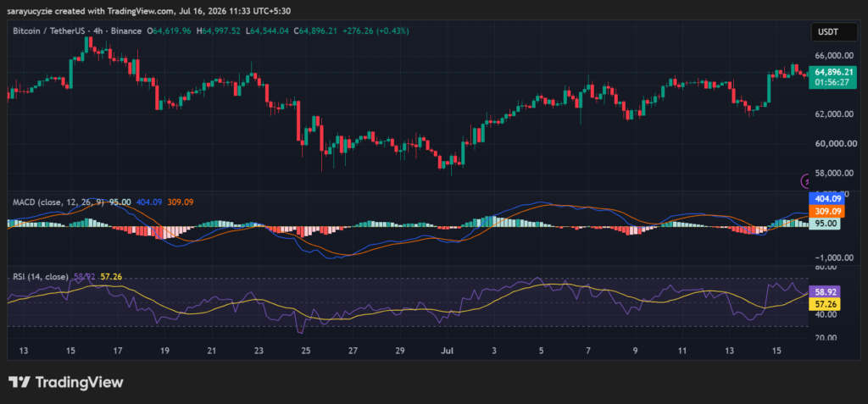Click the 62,000.00 price axis label
This screenshot has height=404, width=868.
(x=834, y=114)
